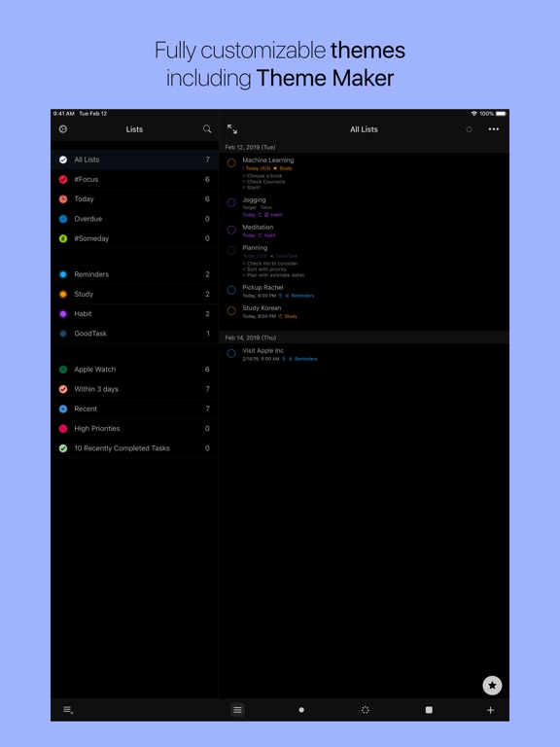Click the Meditation task title
The height and width of the screenshot is (747, 560).
(x=258, y=228)
